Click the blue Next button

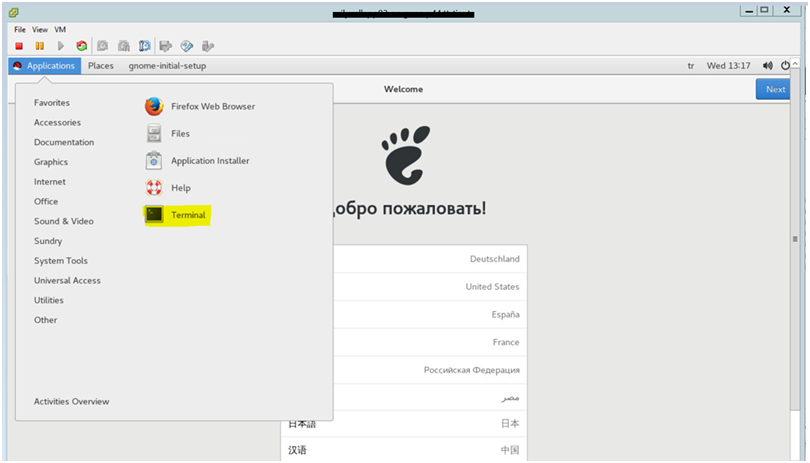775,89
